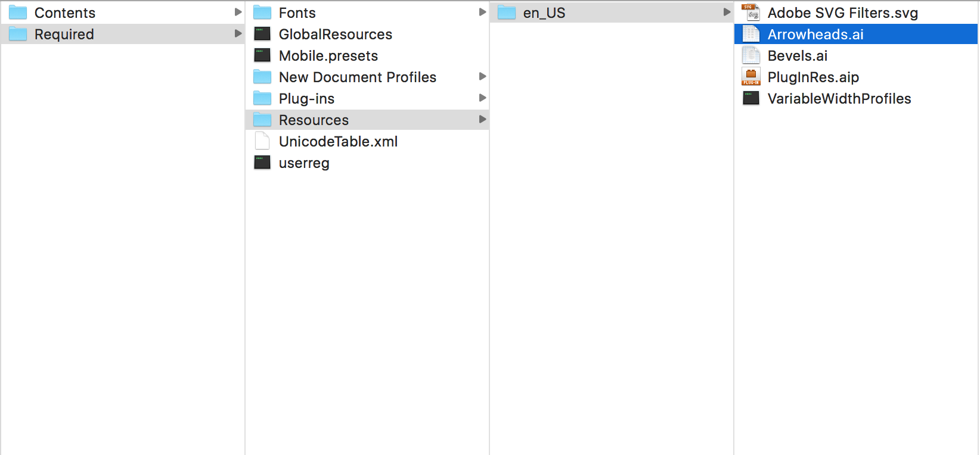Screen dimensions: 980x455
Task: Select the UnicodeTable.xml file name
Action: 339,142
